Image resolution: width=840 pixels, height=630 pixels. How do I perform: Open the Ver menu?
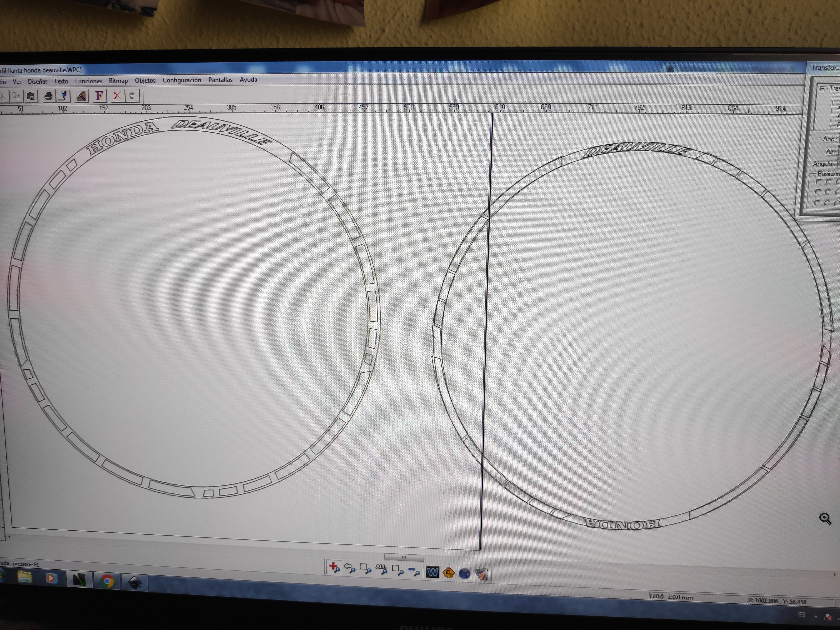pos(17,82)
